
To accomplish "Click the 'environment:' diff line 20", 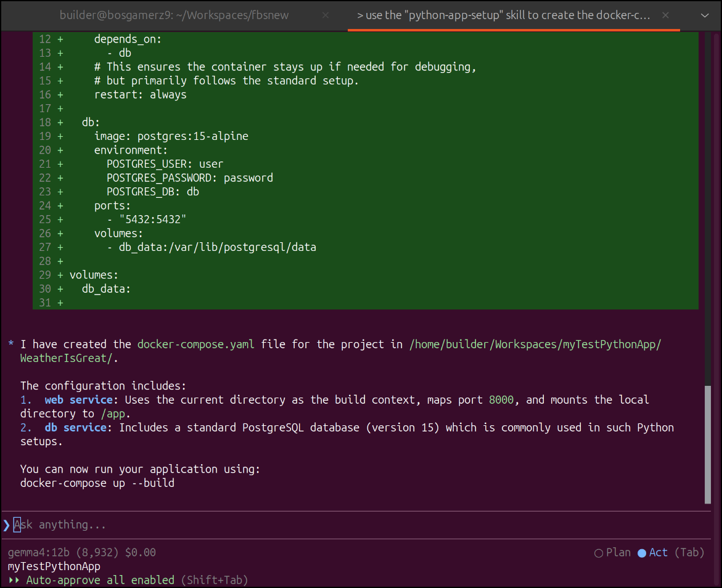I will 131,150.
